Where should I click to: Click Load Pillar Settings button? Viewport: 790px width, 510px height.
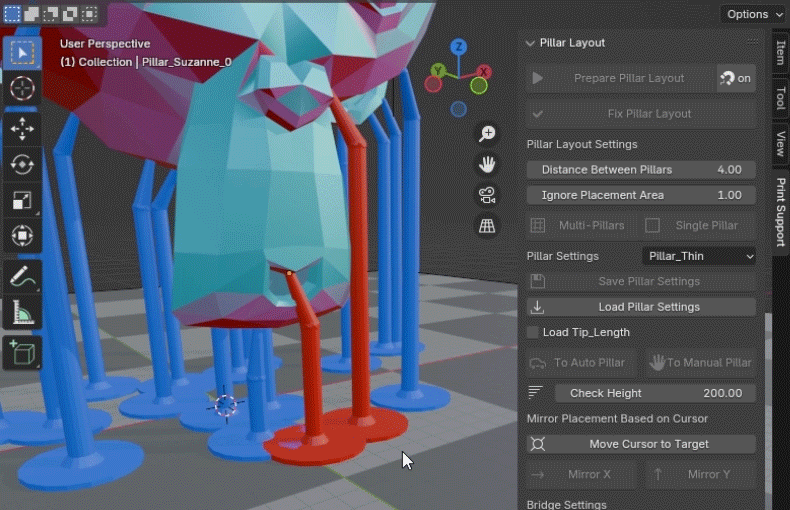pos(641,307)
